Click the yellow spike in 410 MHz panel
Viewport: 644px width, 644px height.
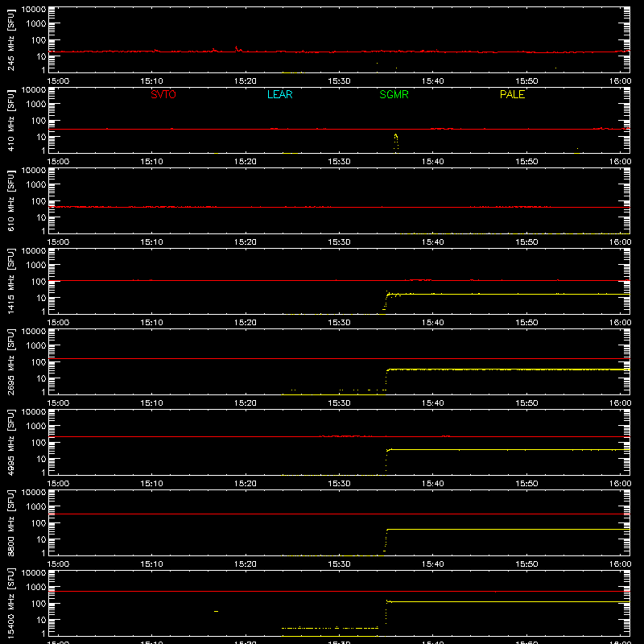click(395, 142)
